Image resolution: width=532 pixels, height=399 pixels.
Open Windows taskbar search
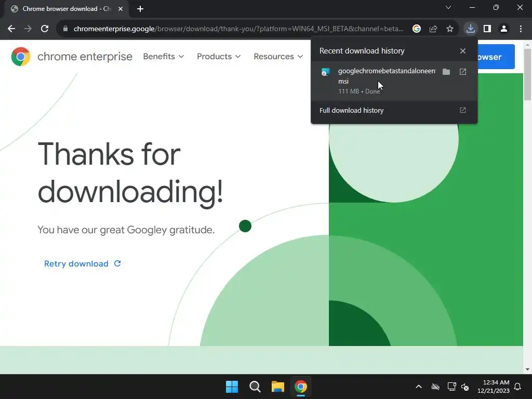click(255, 387)
